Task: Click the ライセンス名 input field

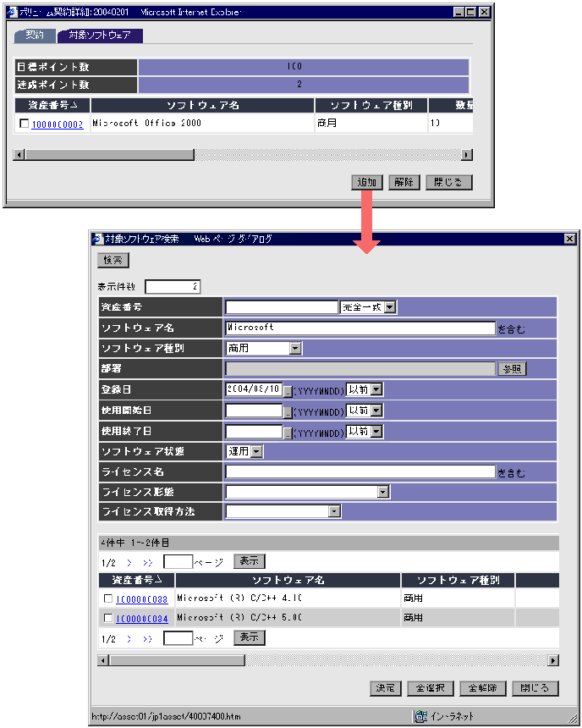Action: (360, 472)
